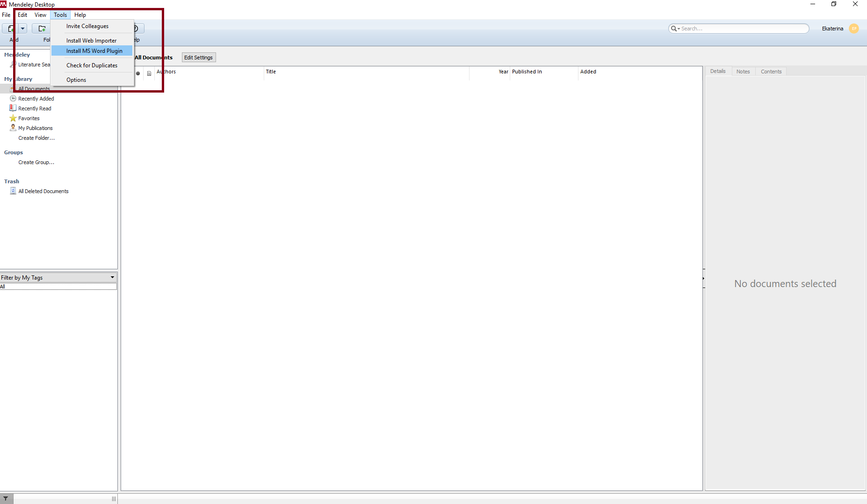Click in the Search input field

click(x=744, y=29)
